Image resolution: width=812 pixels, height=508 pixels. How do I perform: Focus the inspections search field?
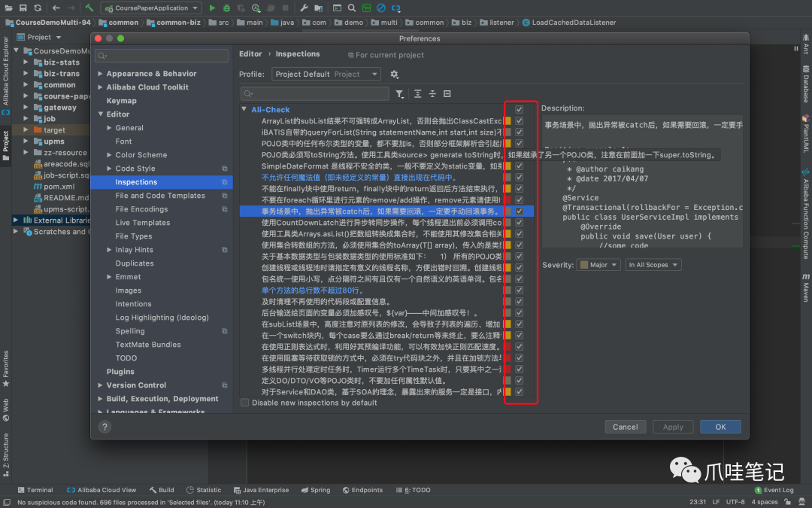pos(315,93)
